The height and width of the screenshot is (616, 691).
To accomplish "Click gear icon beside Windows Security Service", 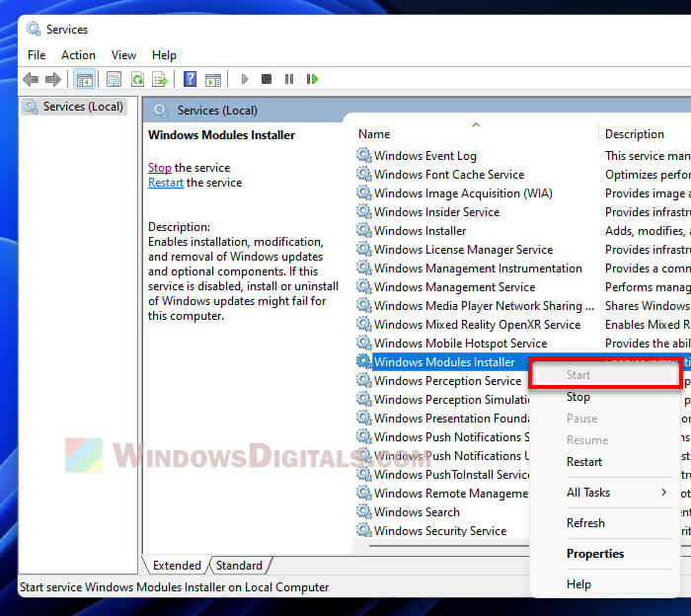I will pyautogui.click(x=364, y=530).
